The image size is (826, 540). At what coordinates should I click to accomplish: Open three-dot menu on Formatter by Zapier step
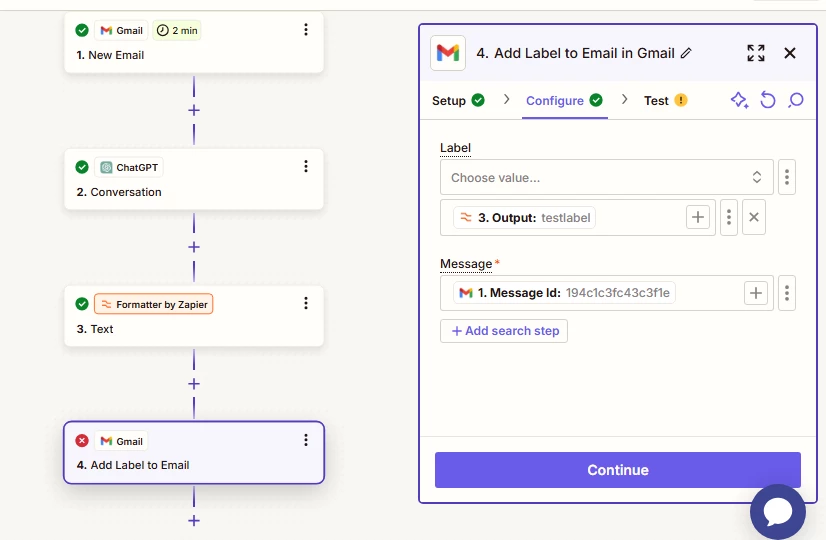point(306,303)
